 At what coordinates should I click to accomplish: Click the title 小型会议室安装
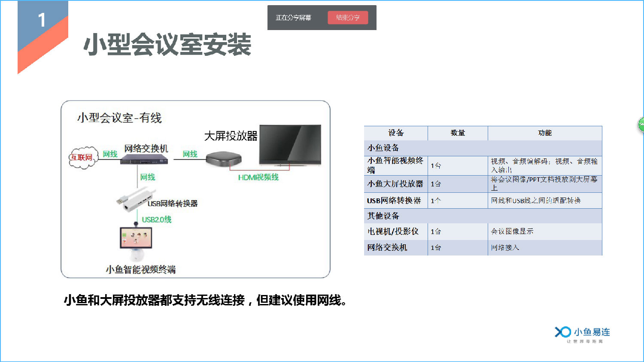pyautogui.click(x=167, y=45)
